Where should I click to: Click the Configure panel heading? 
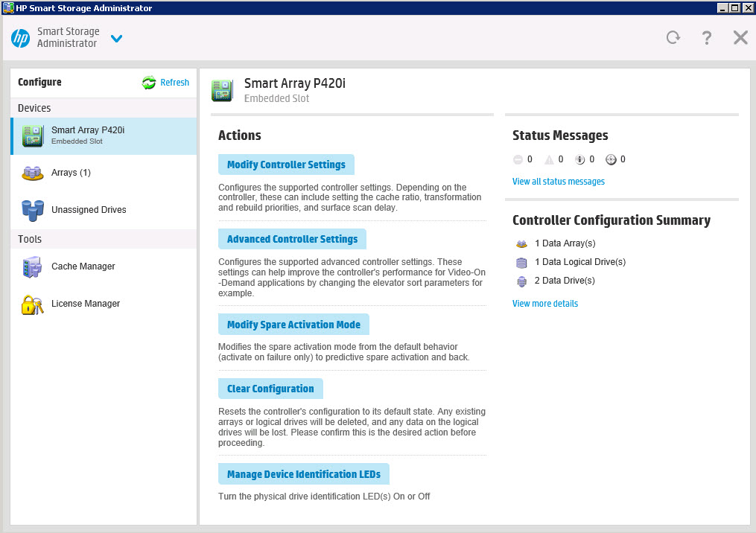39,82
